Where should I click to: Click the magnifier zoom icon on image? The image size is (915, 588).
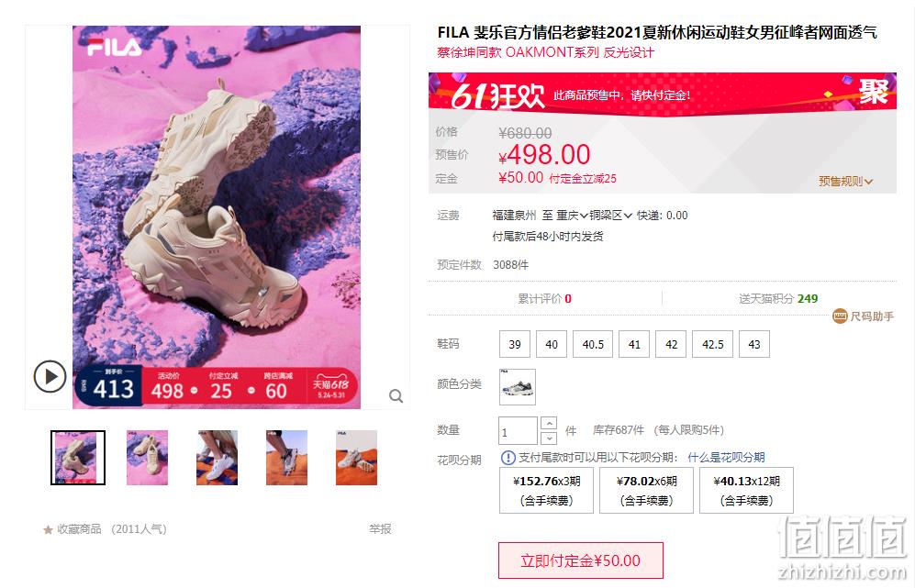[396, 396]
